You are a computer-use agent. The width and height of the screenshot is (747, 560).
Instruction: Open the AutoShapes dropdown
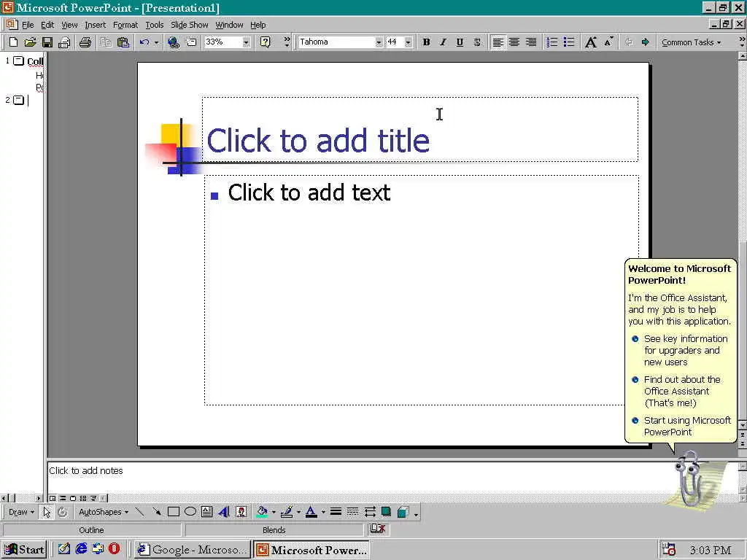(x=104, y=512)
